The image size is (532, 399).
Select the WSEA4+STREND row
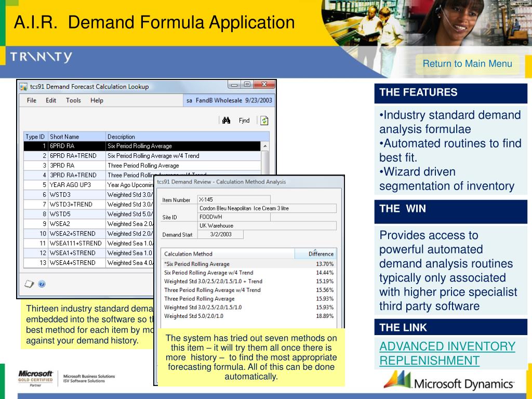click(88, 262)
